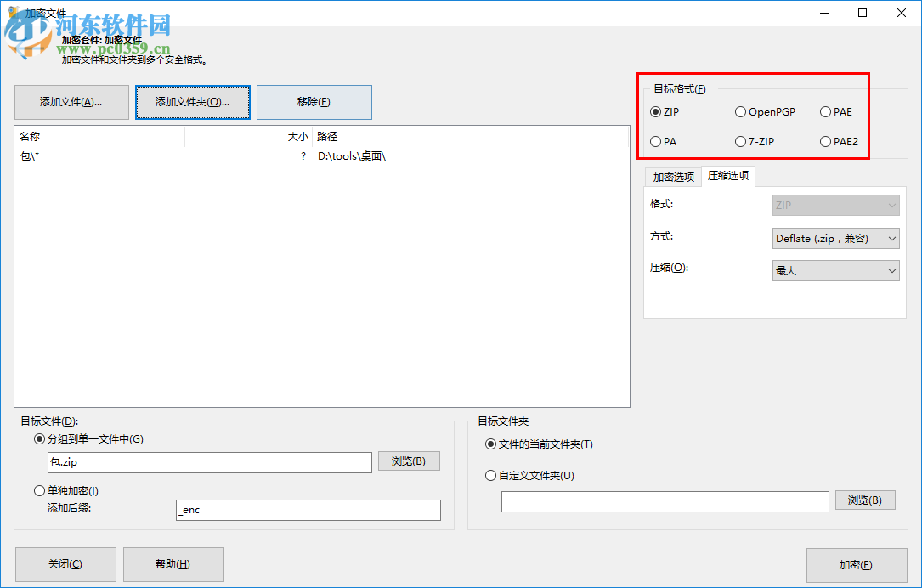
Task: Switch to the 压缩选项 tab
Action: coord(727,176)
